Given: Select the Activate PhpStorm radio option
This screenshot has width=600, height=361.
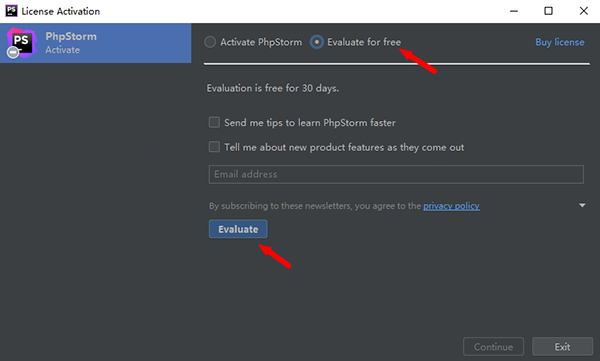Looking at the screenshot, I should 210,42.
